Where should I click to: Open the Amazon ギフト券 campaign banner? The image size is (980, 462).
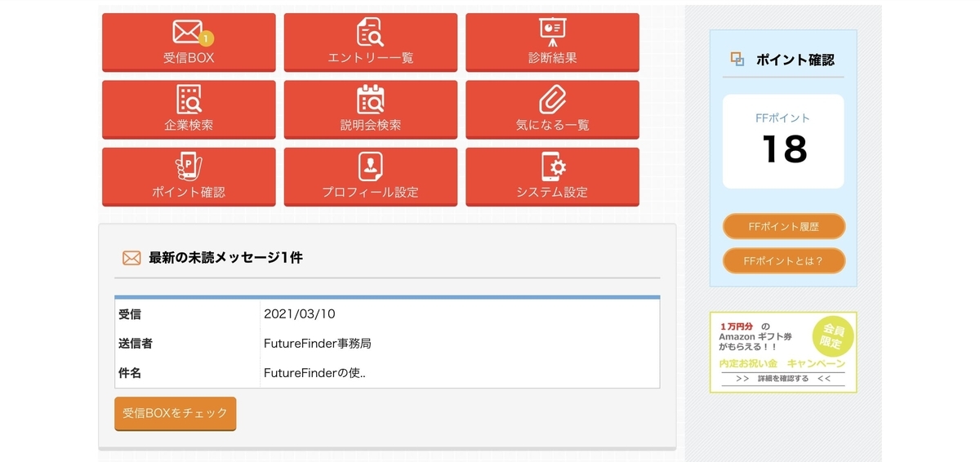pos(783,352)
